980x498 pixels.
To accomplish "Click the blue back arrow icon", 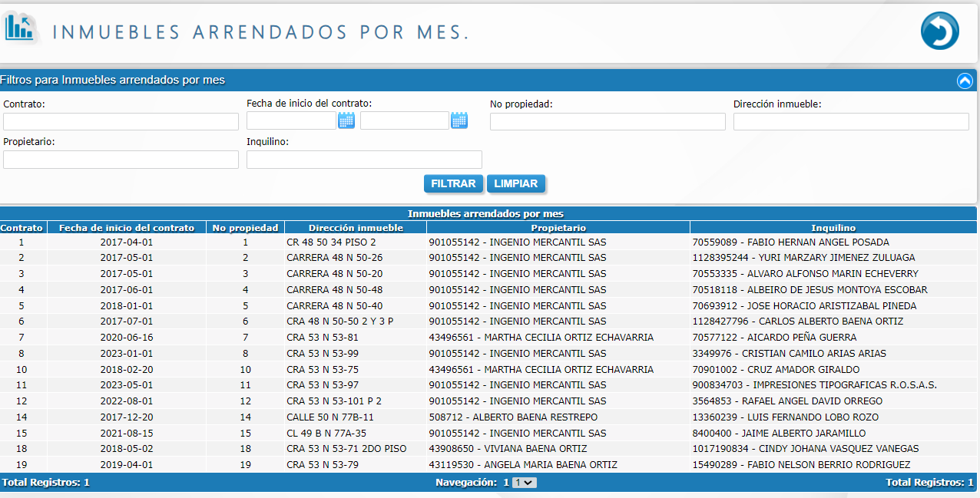I will coord(939,31).
